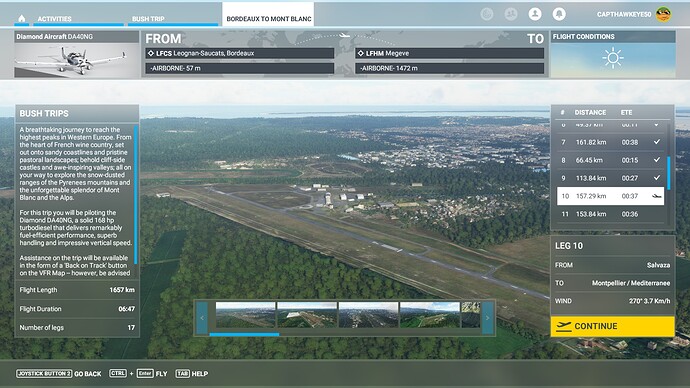
Task: Select the second airport thumbnail image
Action: coord(307,315)
